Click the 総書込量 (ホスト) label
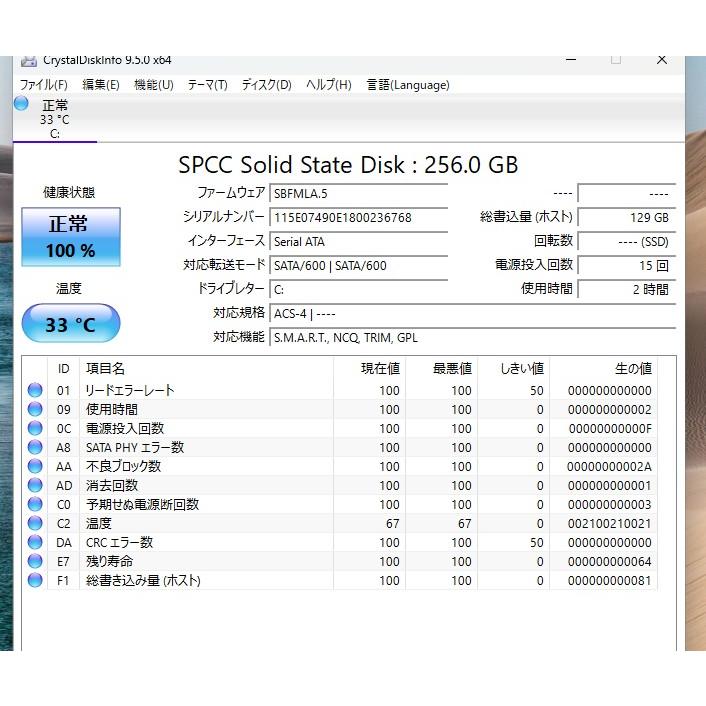The image size is (706, 706). pos(526,217)
